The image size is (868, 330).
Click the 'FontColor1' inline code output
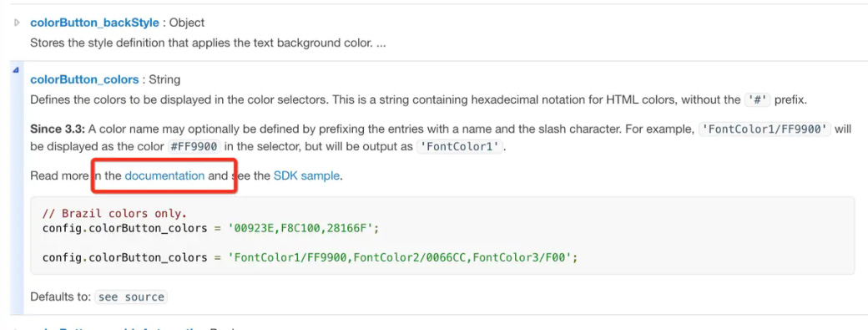(x=459, y=147)
